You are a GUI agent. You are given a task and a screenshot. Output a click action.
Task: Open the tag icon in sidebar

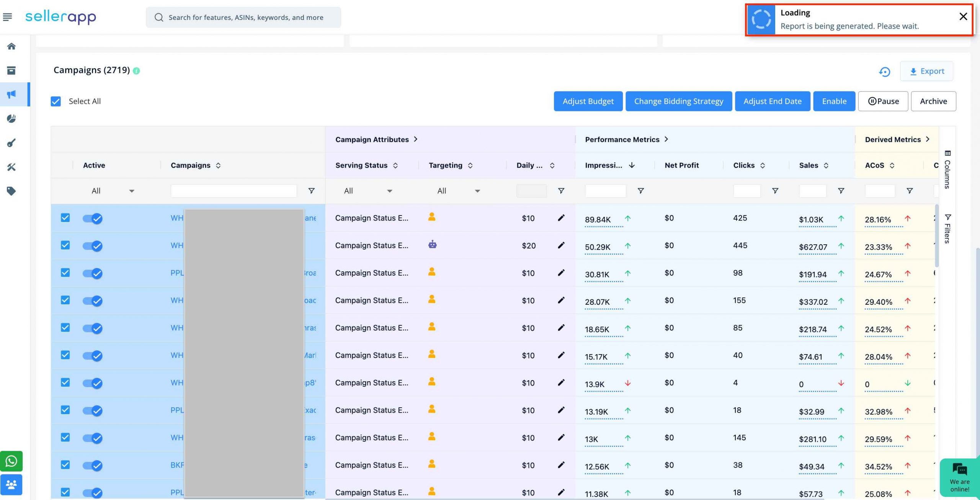pyautogui.click(x=11, y=191)
